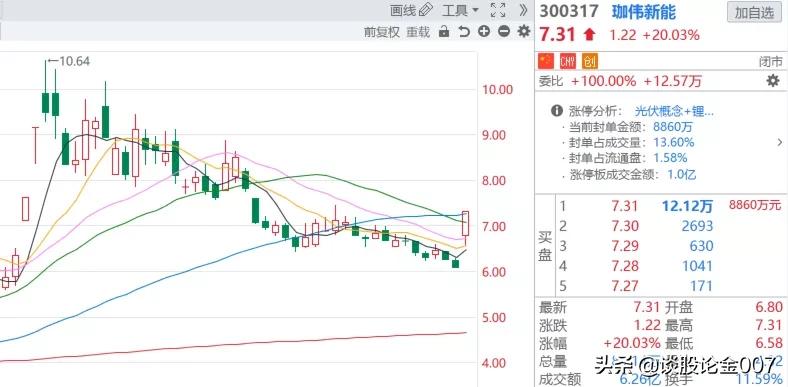Image resolution: width=788 pixels, height=387 pixels.
Task: Open the 光伏概念+锂 concept link
Action: (x=674, y=111)
